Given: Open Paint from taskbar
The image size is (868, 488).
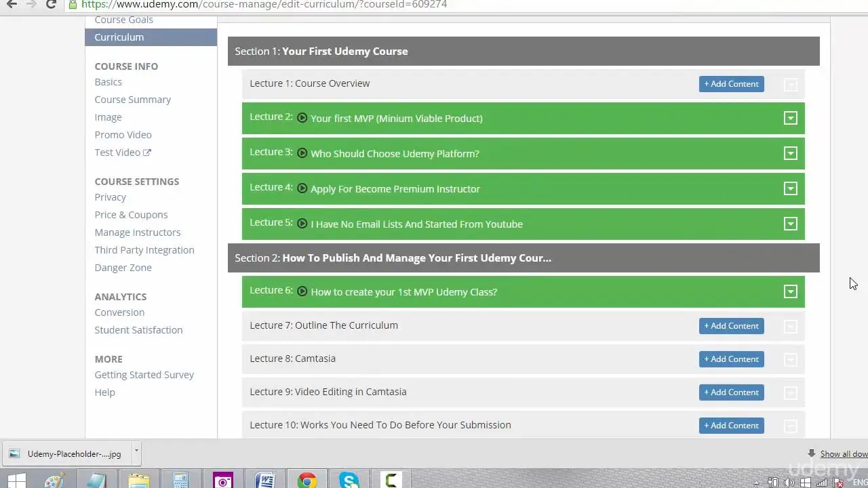Looking at the screenshot, I should pyautogui.click(x=55, y=481).
